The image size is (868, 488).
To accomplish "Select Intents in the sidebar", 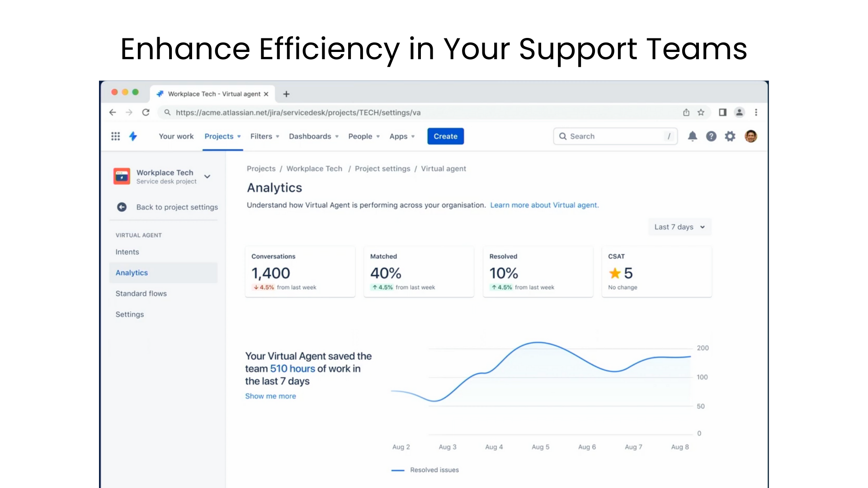I will coord(127,252).
